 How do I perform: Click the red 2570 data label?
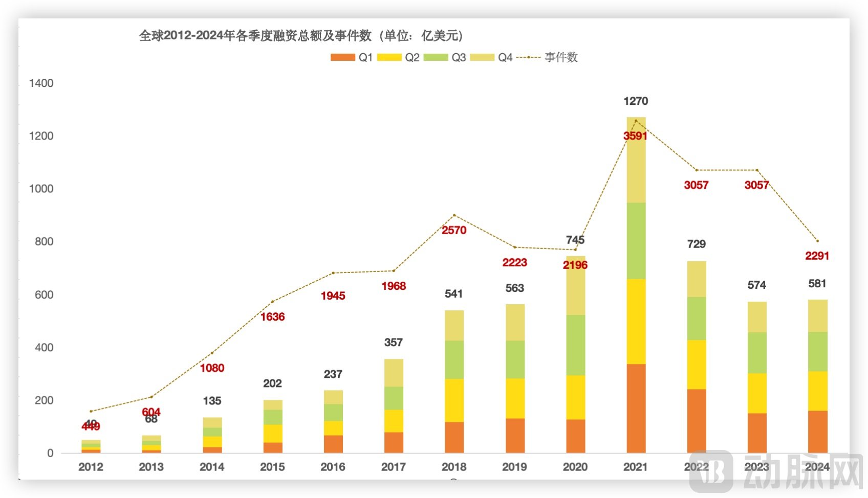(x=454, y=230)
